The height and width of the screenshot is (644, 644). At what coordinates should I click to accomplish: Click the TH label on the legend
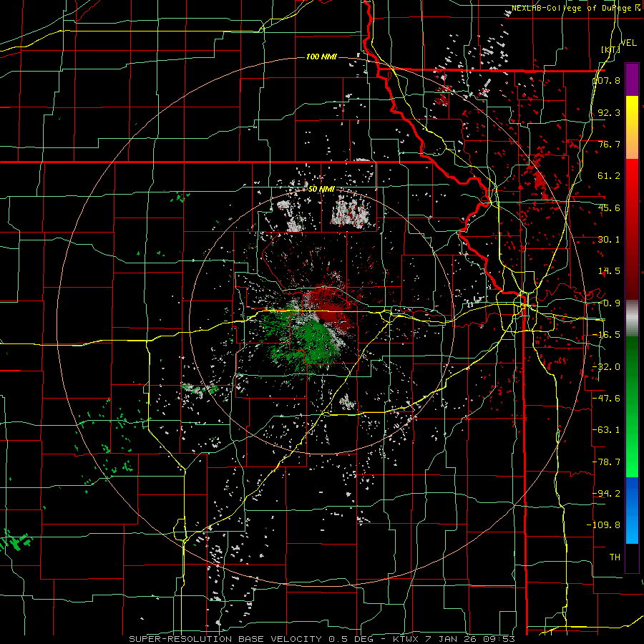click(615, 557)
